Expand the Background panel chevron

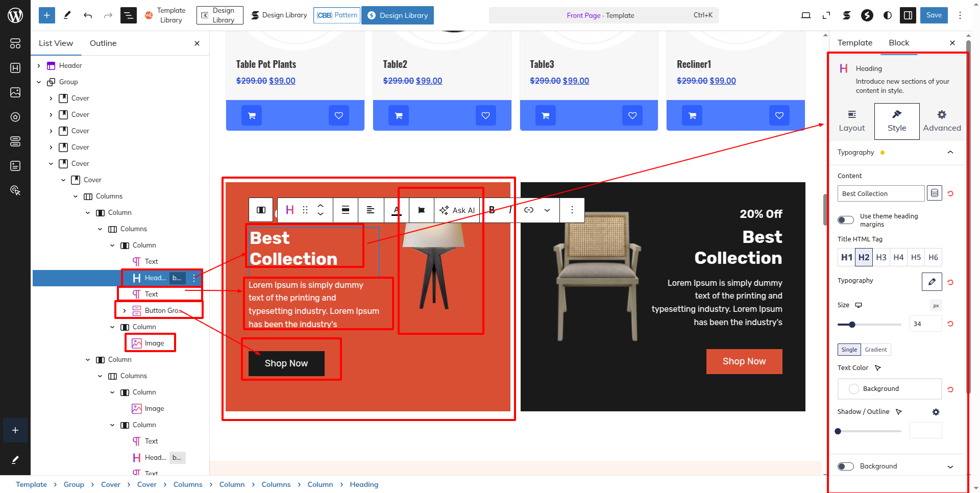[x=950, y=466]
